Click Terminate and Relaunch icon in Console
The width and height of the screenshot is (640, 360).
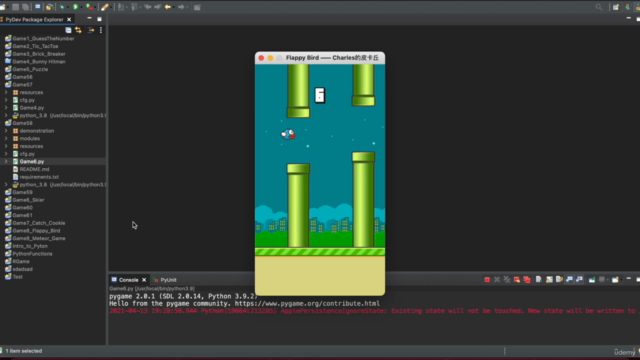pyautogui.click(x=517, y=280)
